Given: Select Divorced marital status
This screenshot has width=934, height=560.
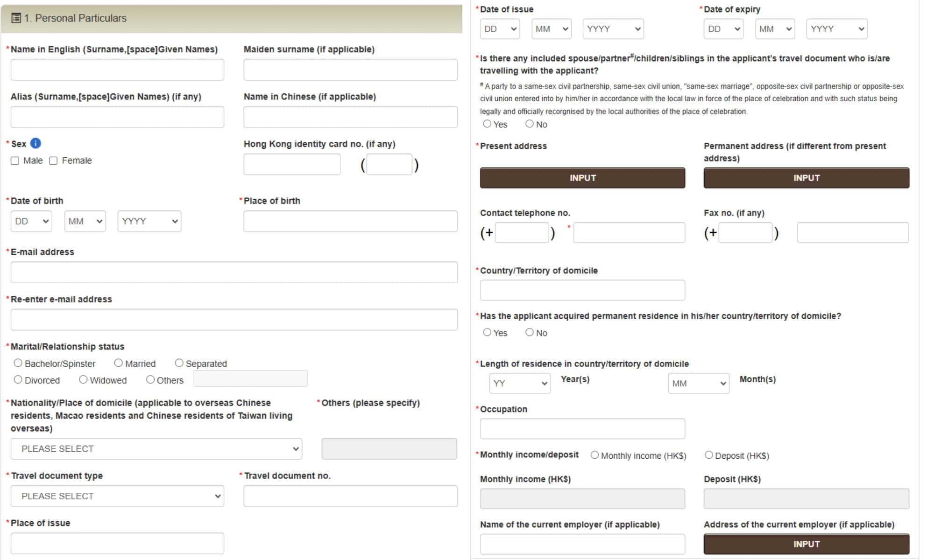Looking at the screenshot, I should tap(18, 380).
